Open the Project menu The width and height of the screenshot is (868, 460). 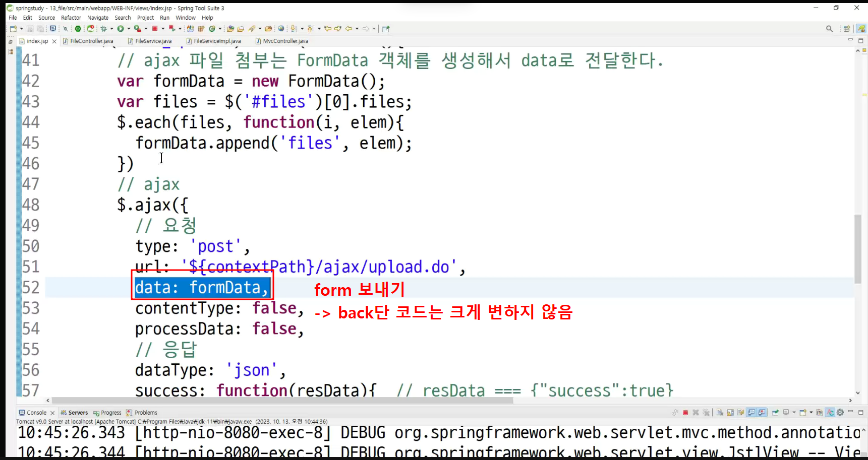pyautogui.click(x=145, y=18)
